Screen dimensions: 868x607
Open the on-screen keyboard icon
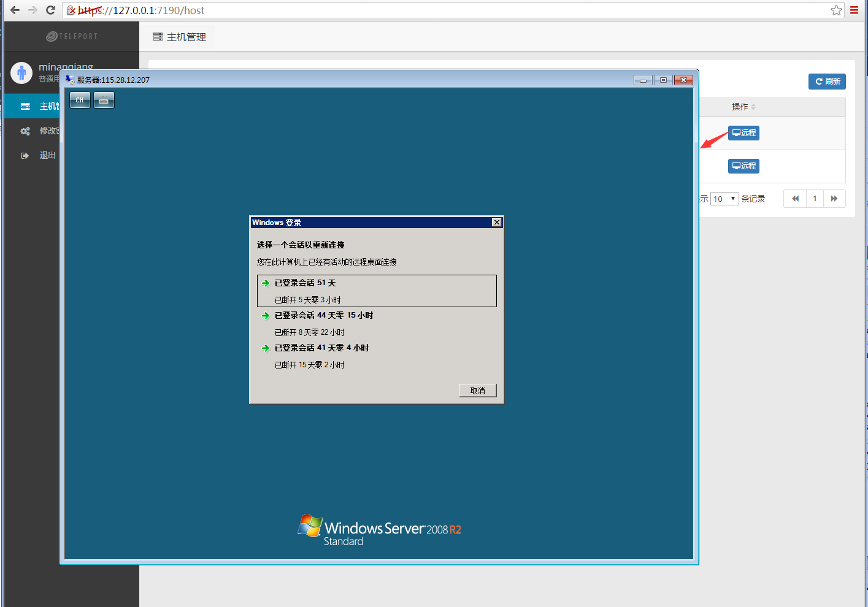(x=104, y=100)
